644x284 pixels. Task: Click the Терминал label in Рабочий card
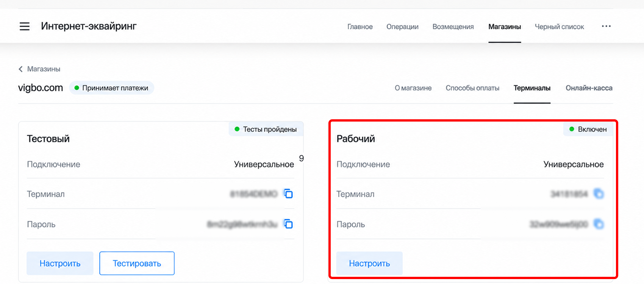click(x=355, y=194)
